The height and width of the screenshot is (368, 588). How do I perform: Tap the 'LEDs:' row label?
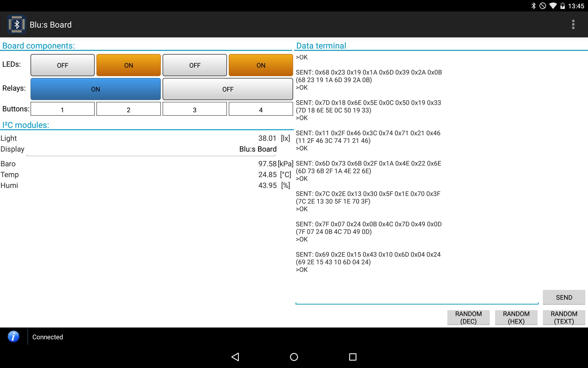[x=11, y=64]
